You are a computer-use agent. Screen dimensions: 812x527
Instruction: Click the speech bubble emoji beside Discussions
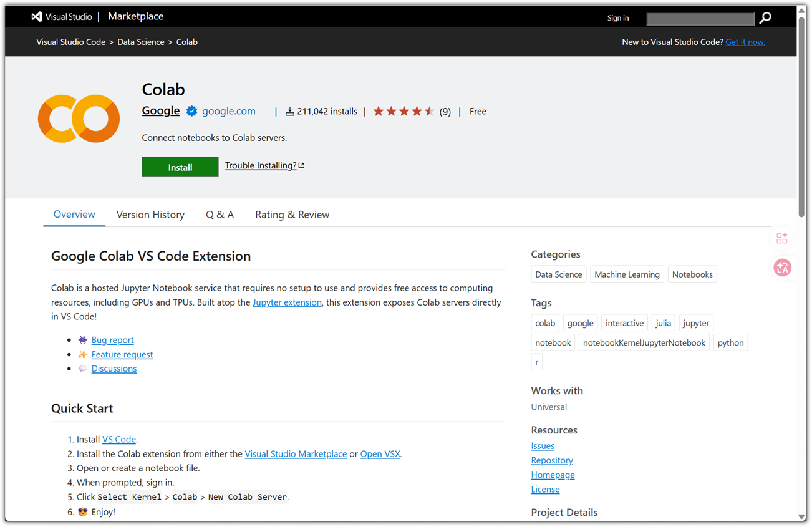pyautogui.click(x=82, y=369)
